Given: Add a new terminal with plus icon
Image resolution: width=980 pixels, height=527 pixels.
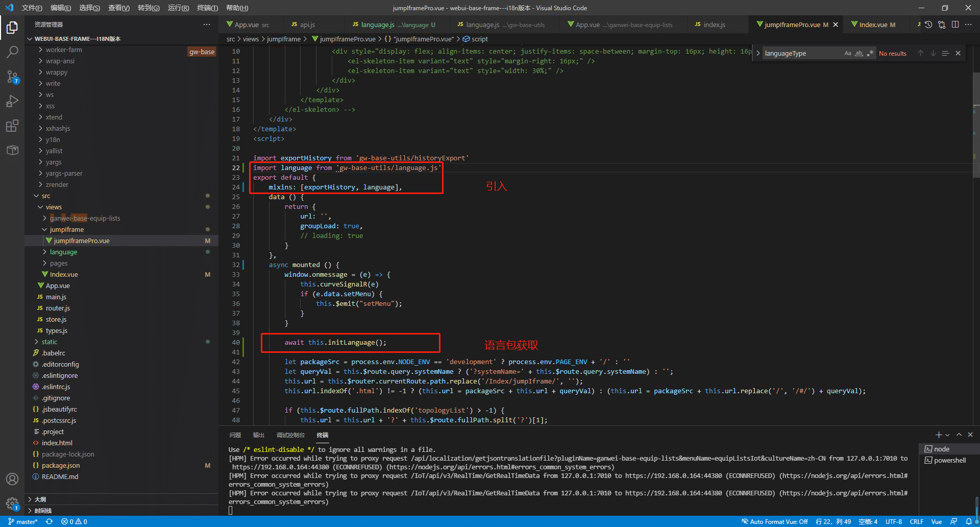Looking at the screenshot, I should click(x=938, y=435).
